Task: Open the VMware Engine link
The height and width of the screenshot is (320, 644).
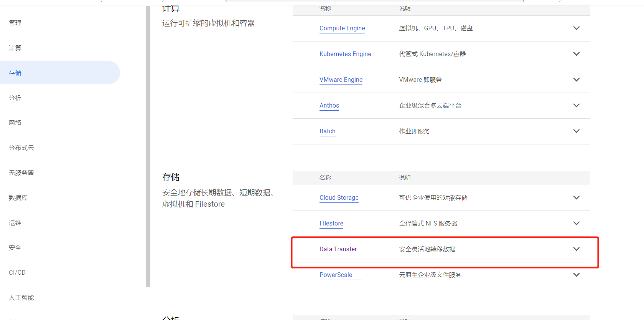Action: 341,80
